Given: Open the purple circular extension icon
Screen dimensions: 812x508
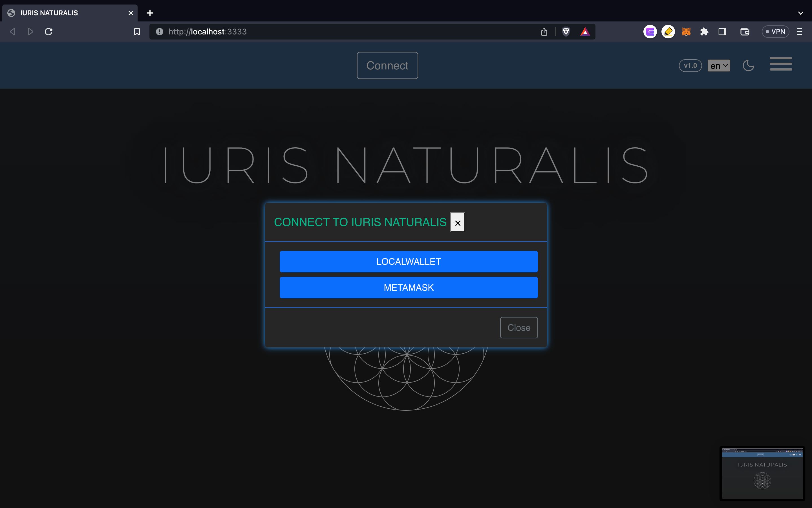Looking at the screenshot, I should 650,32.
